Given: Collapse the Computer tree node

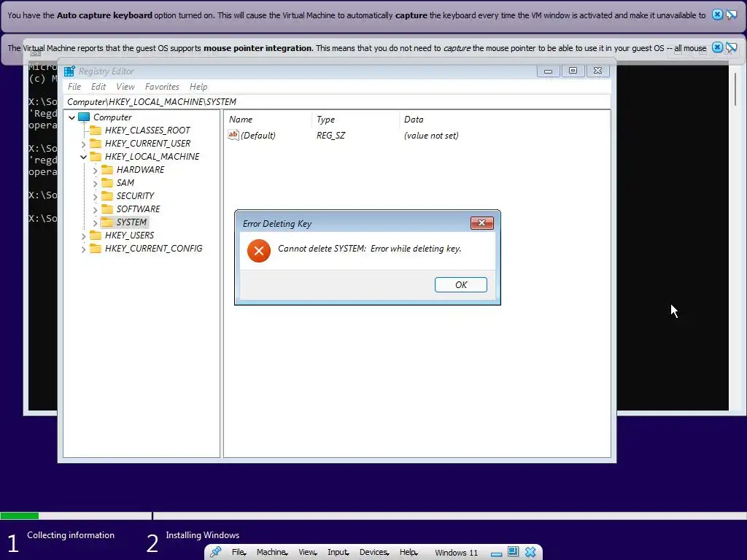Looking at the screenshot, I should coord(72,117).
